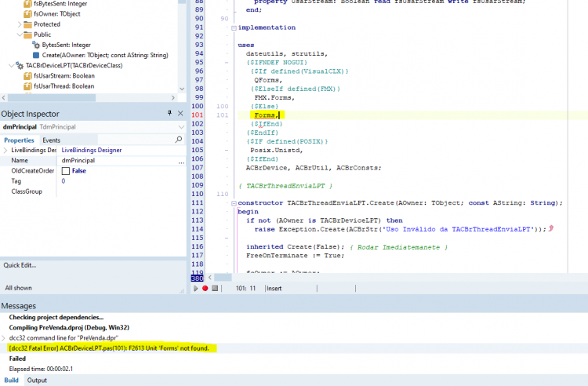Expand the Protected folder node
588x386 pixels.
tap(20, 24)
